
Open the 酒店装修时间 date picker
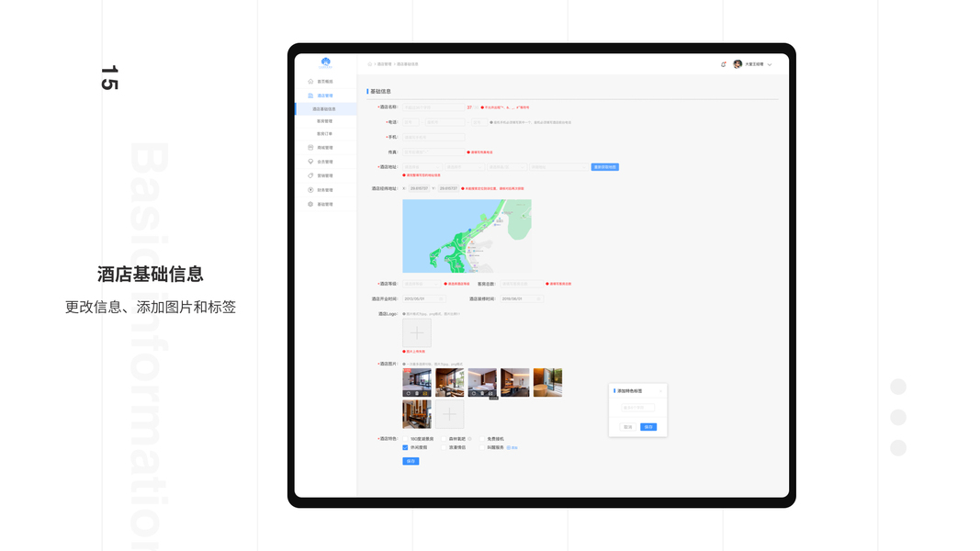522,298
